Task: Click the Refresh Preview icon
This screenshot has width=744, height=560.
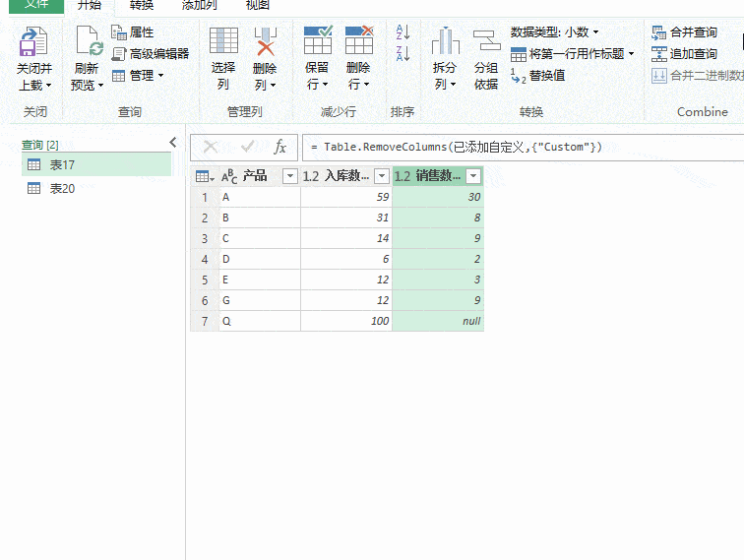Action: pos(88,41)
